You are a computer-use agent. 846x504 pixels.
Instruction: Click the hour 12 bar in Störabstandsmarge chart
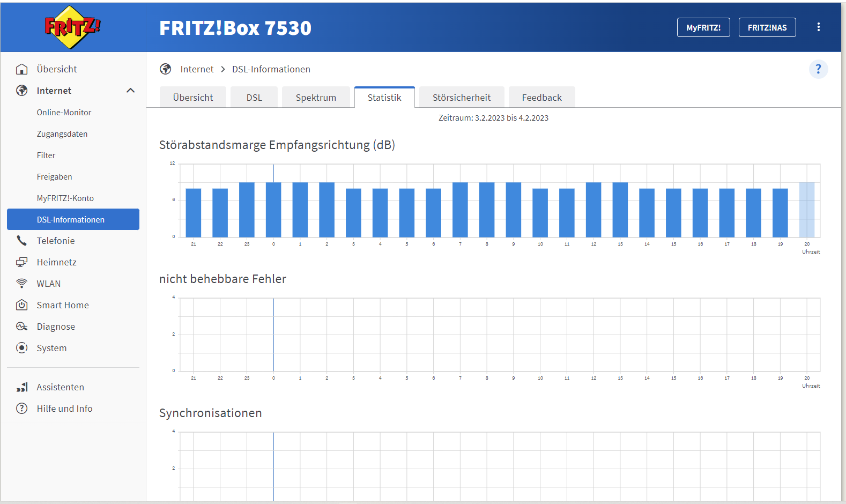pyautogui.click(x=593, y=210)
